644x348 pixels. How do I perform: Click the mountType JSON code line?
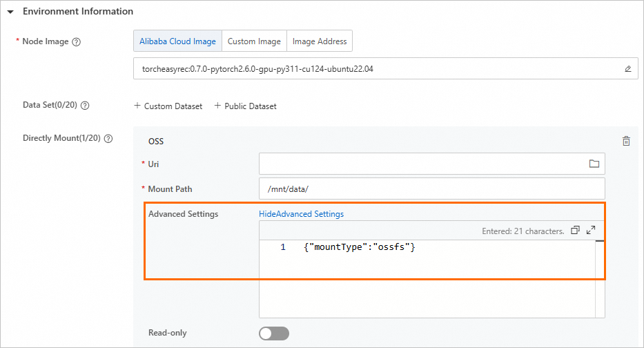click(359, 247)
